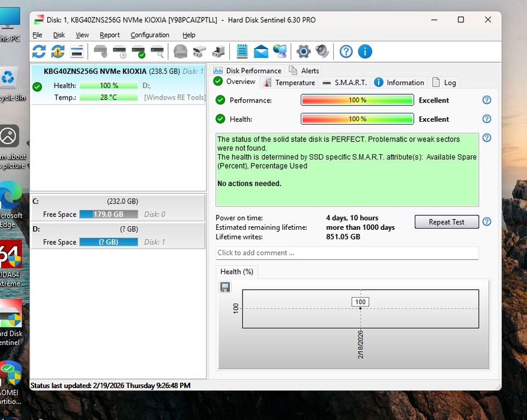527x420 pixels.
Task: Click the globe and monitor network toolbar icon
Action: coord(280,52)
